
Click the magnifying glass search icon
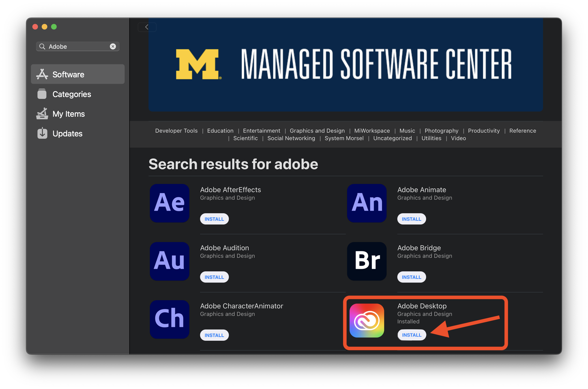click(42, 46)
